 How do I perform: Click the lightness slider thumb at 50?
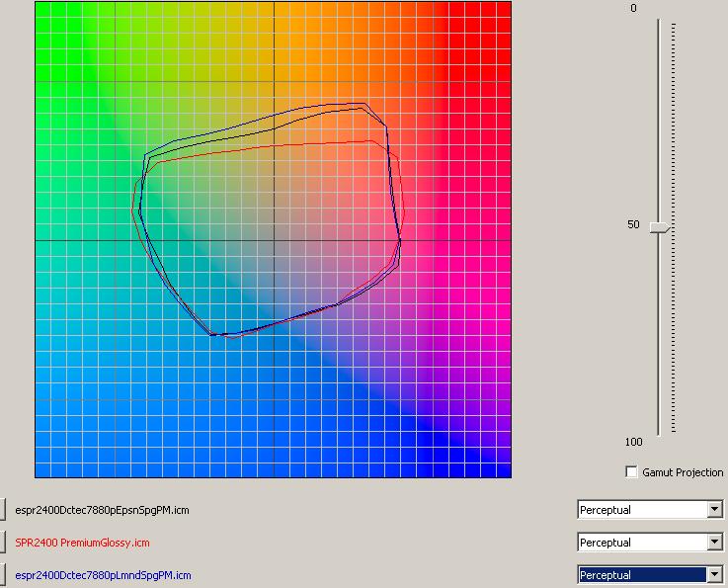pyautogui.click(x=660, y=227)
